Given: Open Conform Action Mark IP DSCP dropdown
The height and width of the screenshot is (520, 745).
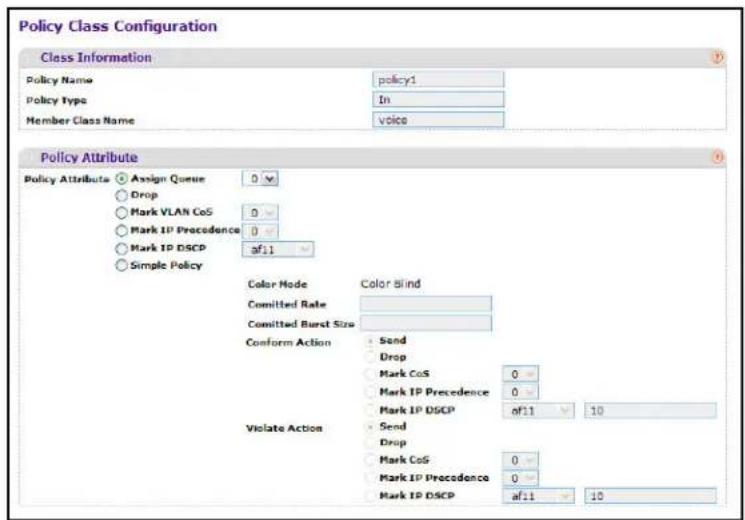Looking at the screenshot, I should (538, 410).
